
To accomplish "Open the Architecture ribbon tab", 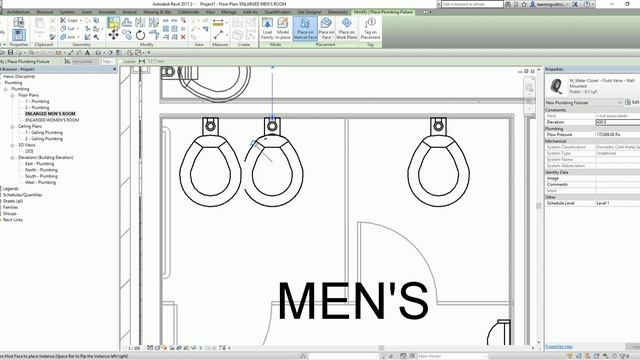I will coord(18,12).
